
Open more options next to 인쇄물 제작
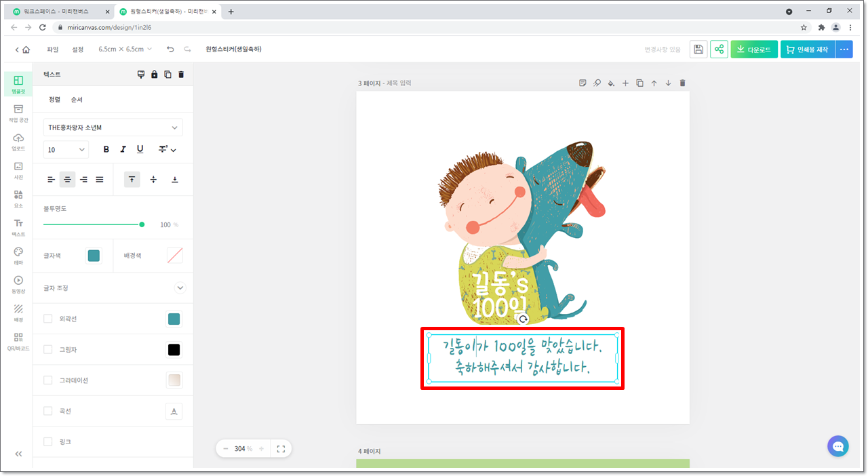coord(844,49)
